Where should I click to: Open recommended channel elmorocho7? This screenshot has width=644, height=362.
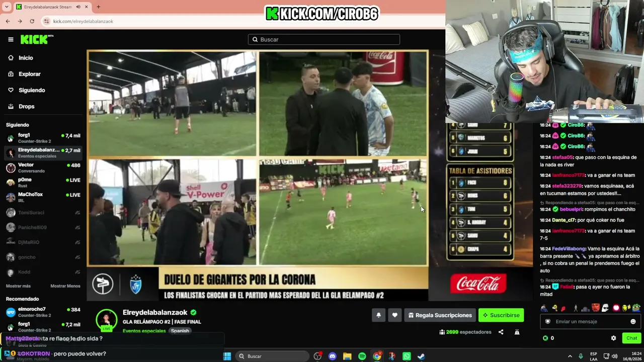point(43,312)
